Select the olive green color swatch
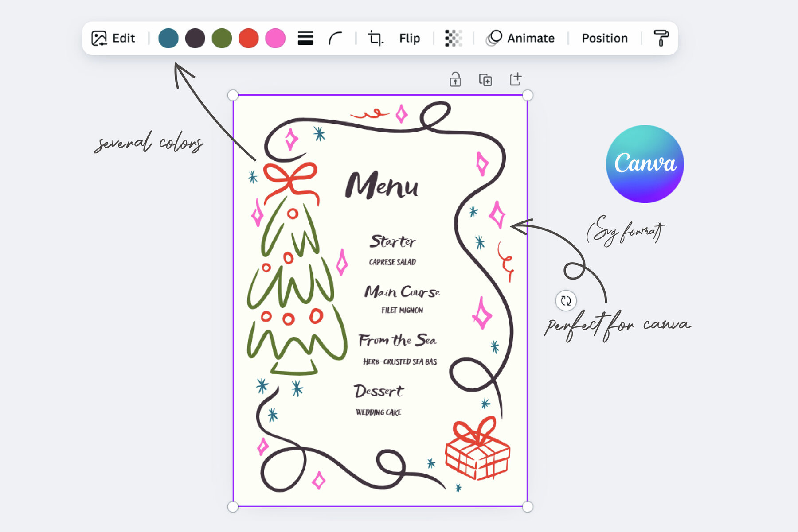This screenshot has width=798, height=532. [221, 38]
